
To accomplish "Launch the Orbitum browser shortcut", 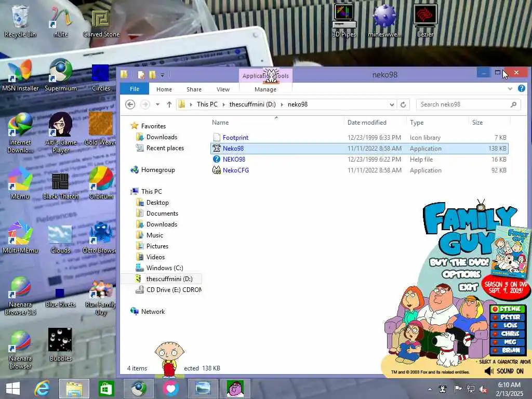I will tap(101, 183).
